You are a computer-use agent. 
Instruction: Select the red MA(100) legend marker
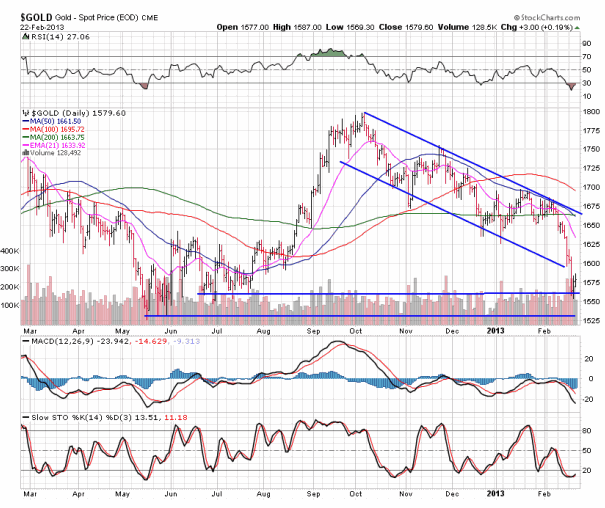pos(27,131)
